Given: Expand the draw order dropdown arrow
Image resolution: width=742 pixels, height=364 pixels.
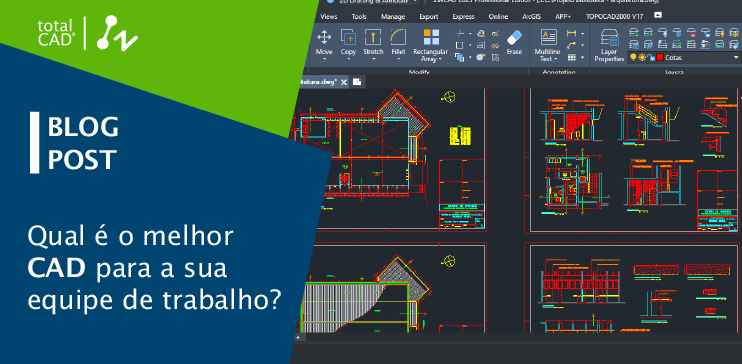Looking at the screenshot, I should coord(470,57).
